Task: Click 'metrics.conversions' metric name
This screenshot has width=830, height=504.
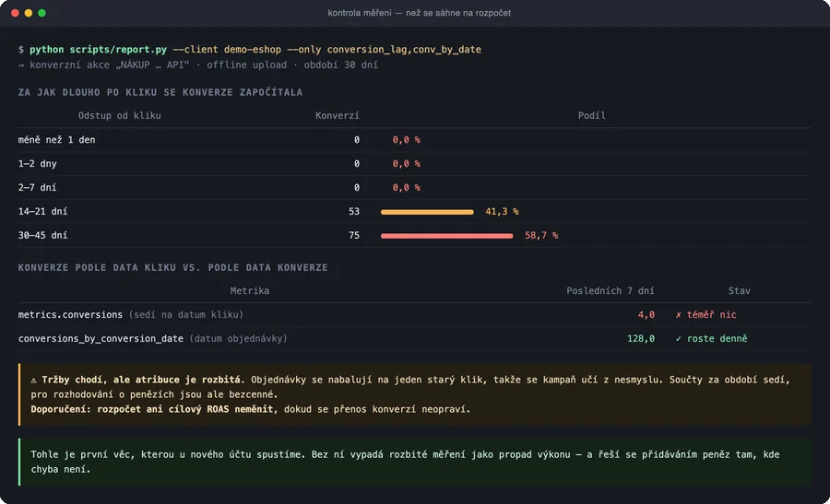Action: tap(70, 315)
